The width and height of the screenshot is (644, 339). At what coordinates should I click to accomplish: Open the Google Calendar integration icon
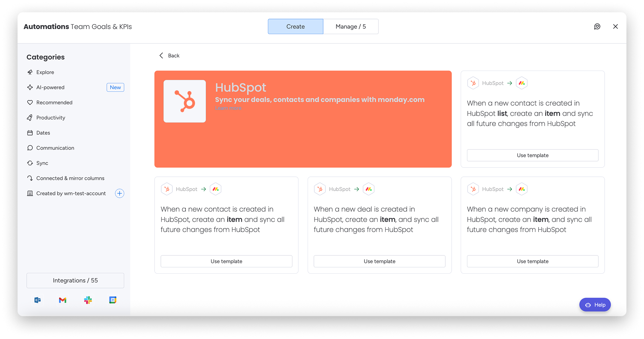[113, 300]
